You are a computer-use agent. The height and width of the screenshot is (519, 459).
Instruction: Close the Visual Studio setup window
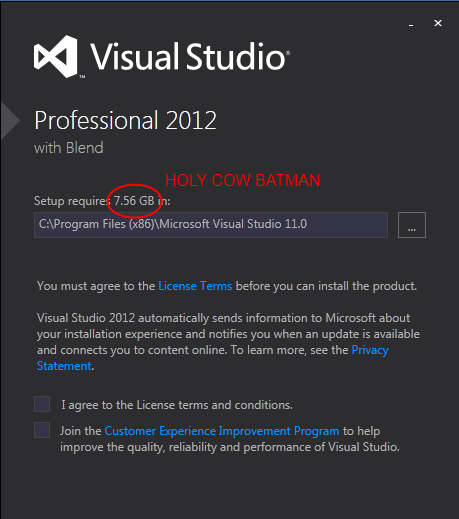(x=438, y=23)
